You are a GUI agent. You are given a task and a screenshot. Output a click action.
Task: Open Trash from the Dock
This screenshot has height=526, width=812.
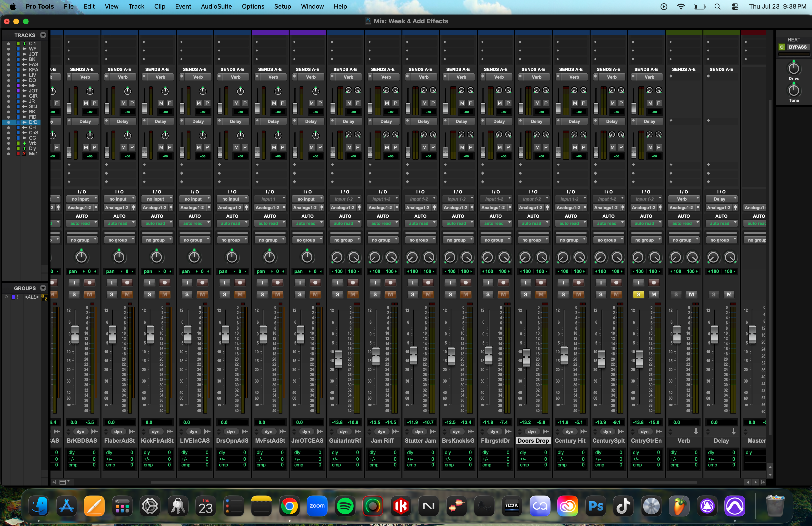pos(775,506)
